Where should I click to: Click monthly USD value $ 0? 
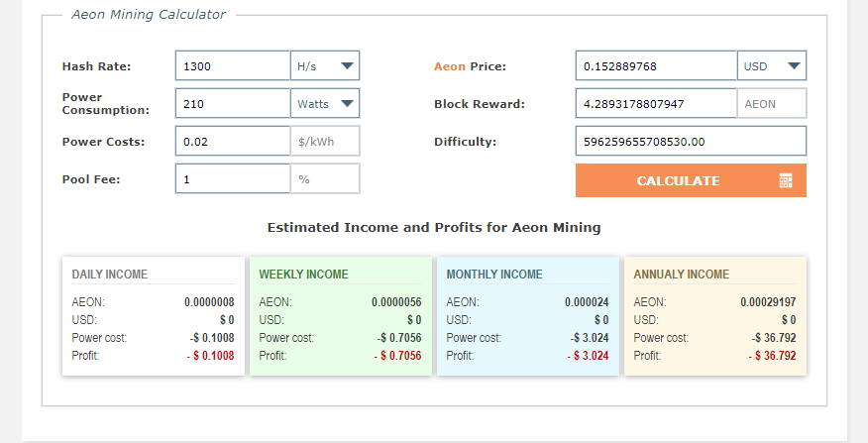(601, 320)
